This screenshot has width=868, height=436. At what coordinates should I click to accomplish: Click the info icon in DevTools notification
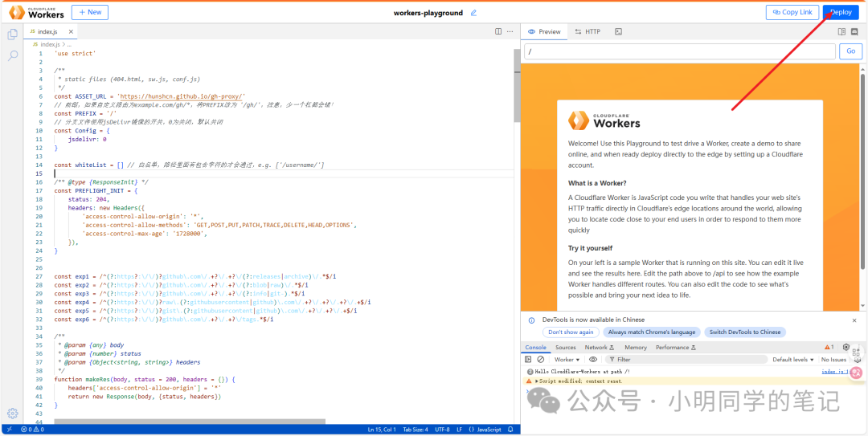531,320
